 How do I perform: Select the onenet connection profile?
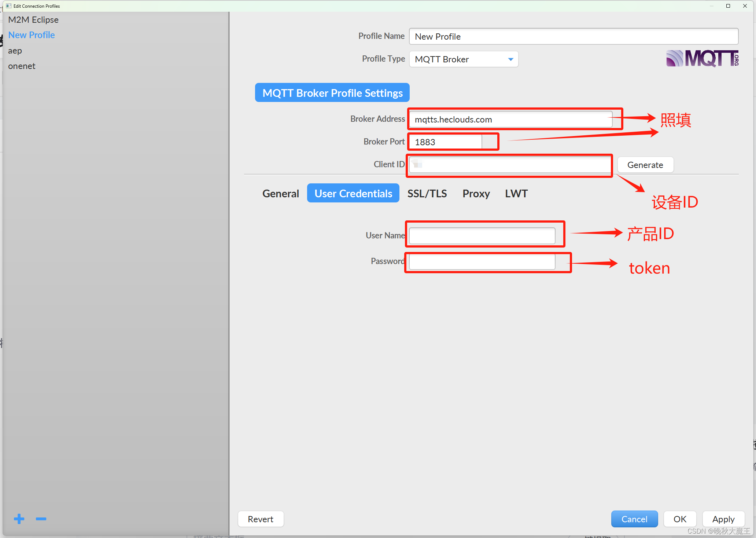[22, 66]
